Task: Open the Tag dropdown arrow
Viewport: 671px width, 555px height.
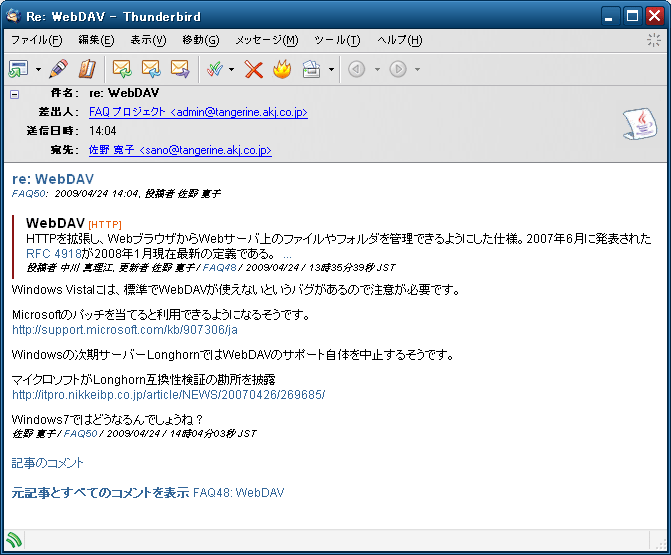Action: (x=232, y=69)
